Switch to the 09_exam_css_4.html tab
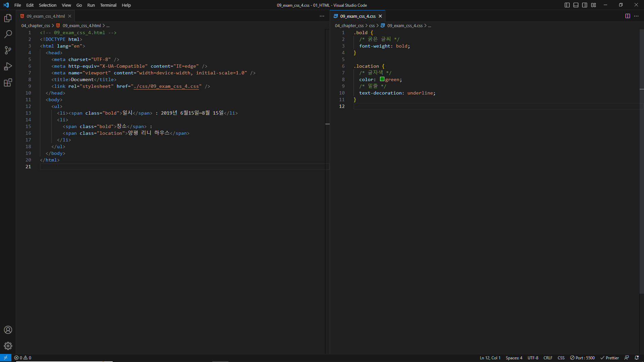Image resolution: width=644 pixels, height=362 pixels. (x=46, y=16)
